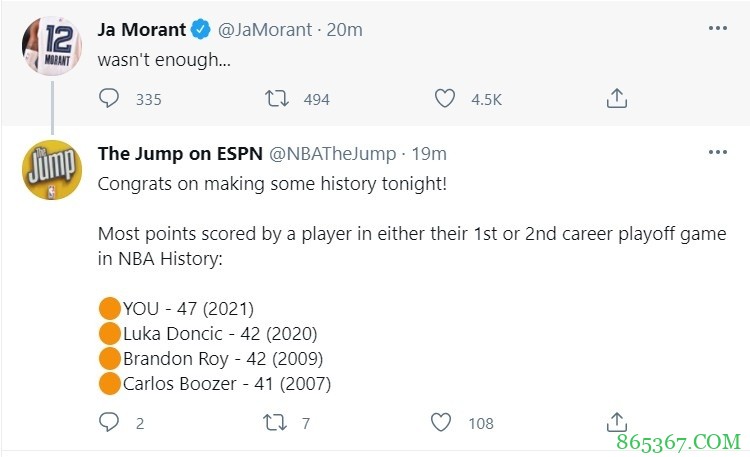Screen dimensions: 750x457
Task: Reply to The Jump's tweet
Action: tap(110, 422)
